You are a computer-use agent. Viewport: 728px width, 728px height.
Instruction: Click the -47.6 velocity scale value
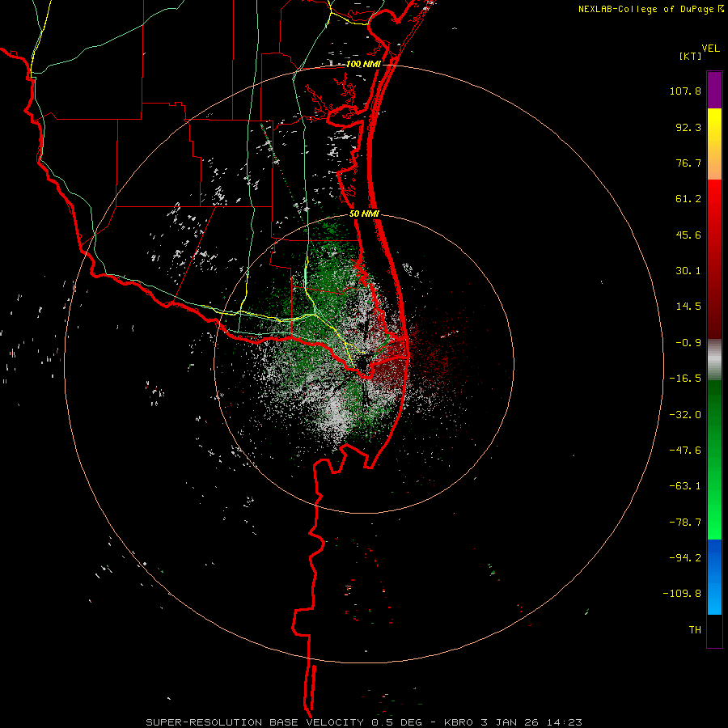pos(685,451)
